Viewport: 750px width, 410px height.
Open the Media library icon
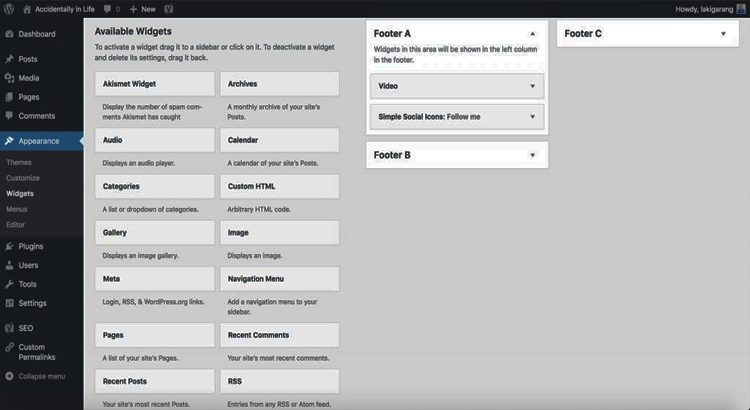pos(9,78)
